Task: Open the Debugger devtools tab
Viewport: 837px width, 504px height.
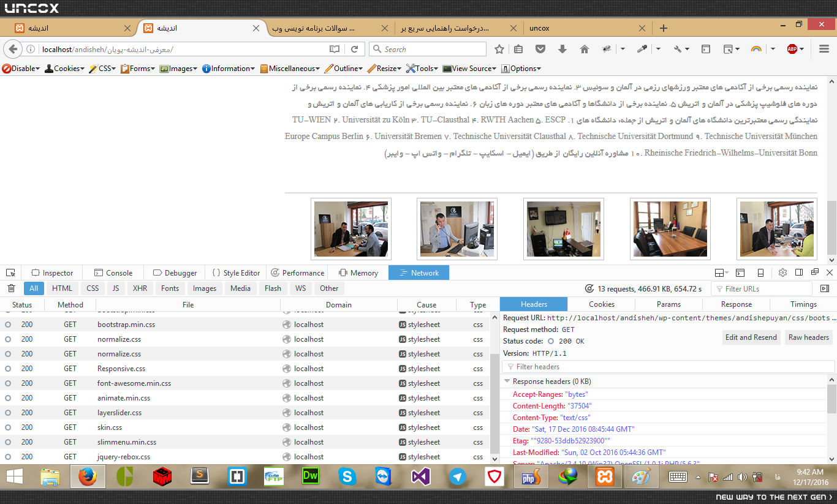Action: point(175,273)
